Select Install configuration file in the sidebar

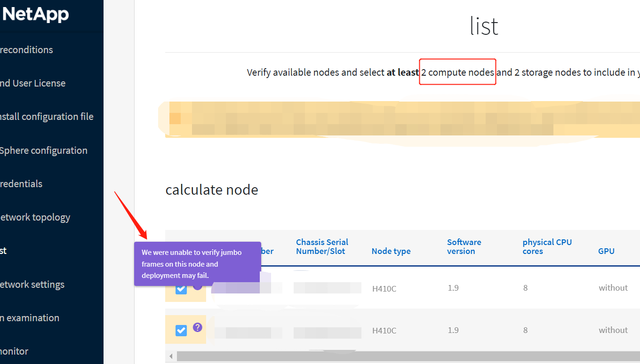click(47, 117)
